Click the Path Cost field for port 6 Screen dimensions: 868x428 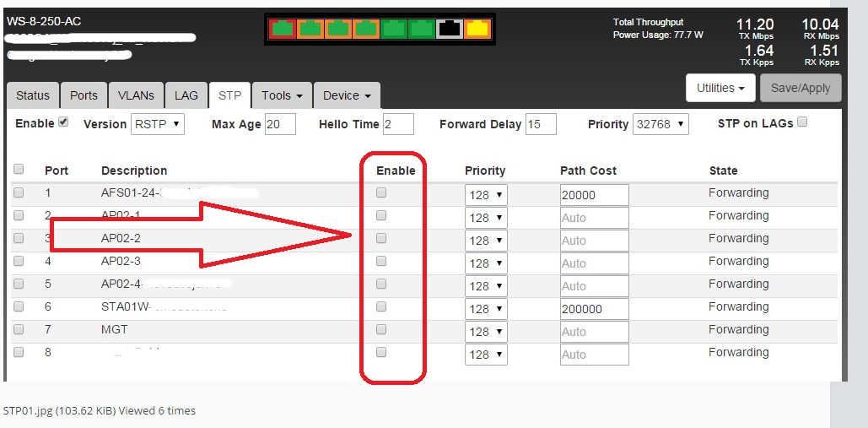[x=594, y=309]
